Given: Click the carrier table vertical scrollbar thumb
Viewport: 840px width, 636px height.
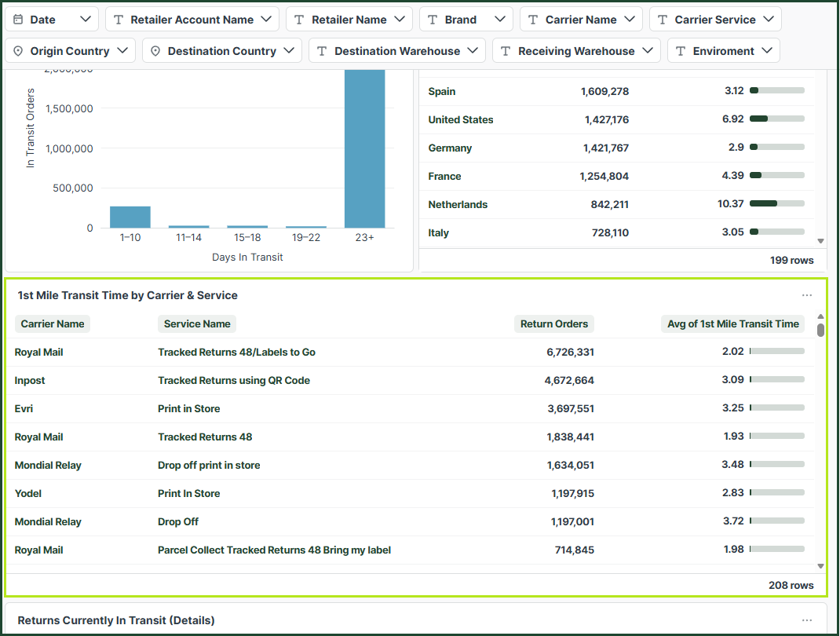Looking at the screenshot, I should [x=820, y=330].
